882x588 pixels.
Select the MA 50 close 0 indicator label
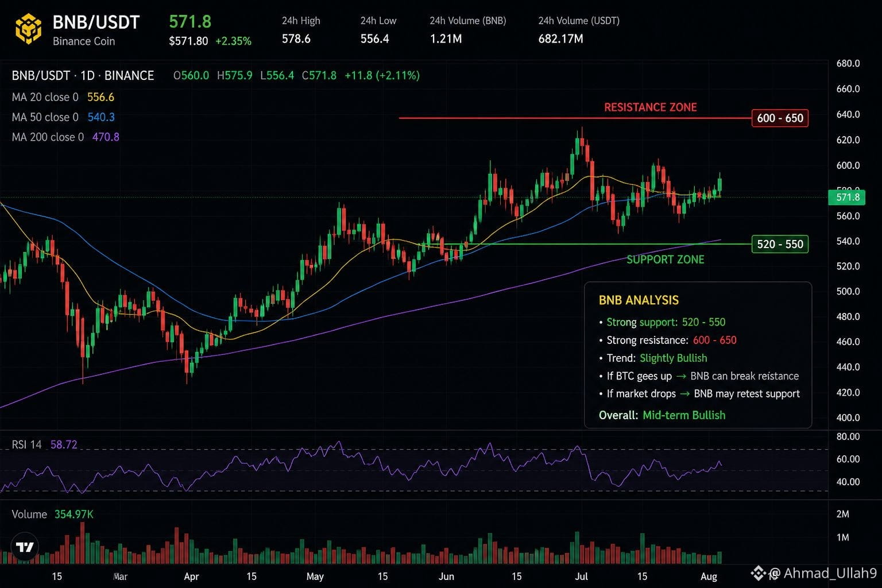pyautogui.click(x=45, y=117)
